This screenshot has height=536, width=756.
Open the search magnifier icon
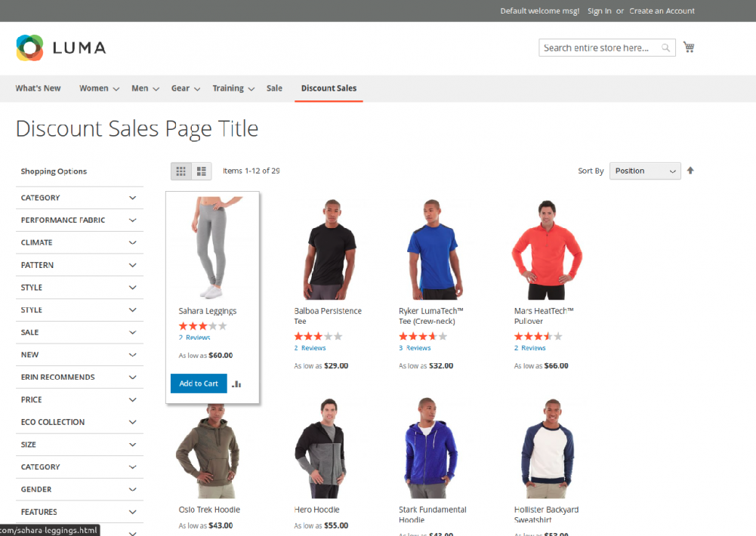665,47
